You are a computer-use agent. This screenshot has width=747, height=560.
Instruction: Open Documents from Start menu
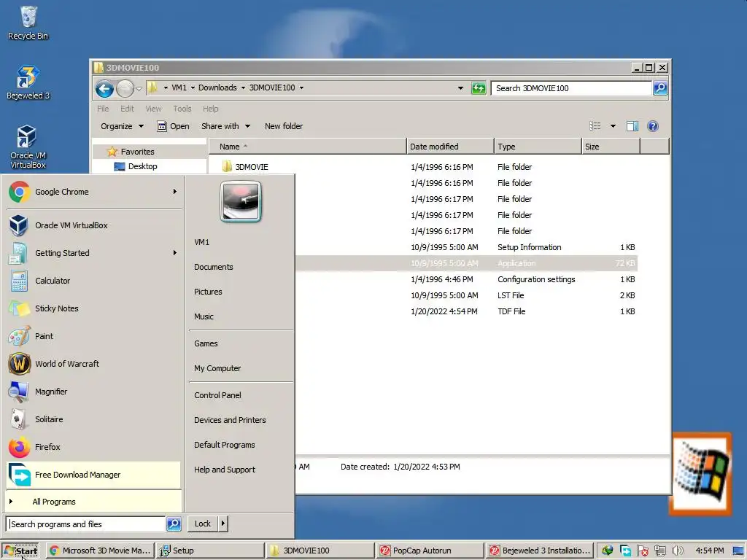point(214,267)
